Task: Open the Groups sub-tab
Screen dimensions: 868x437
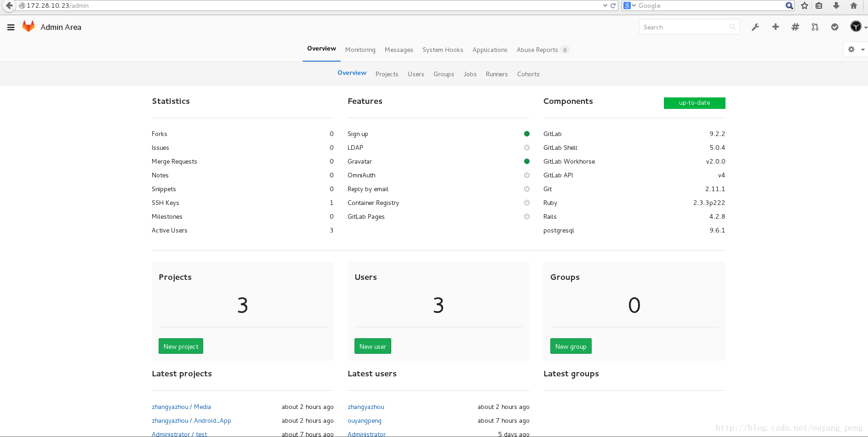Action: pyautogui.click(x=444, y=74)
